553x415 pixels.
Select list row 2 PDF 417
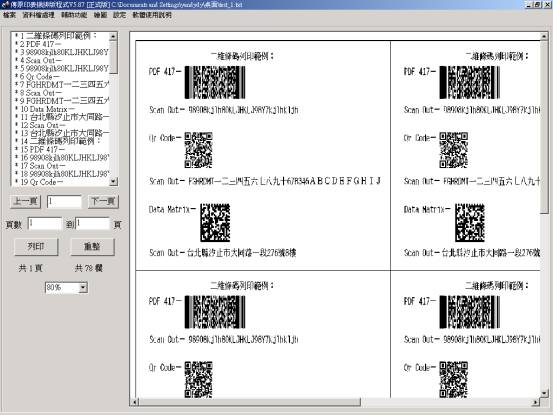[61, 44]
